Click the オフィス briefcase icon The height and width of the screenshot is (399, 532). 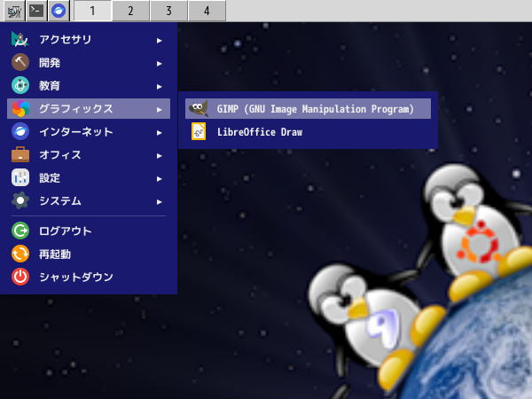click(20, 154)
